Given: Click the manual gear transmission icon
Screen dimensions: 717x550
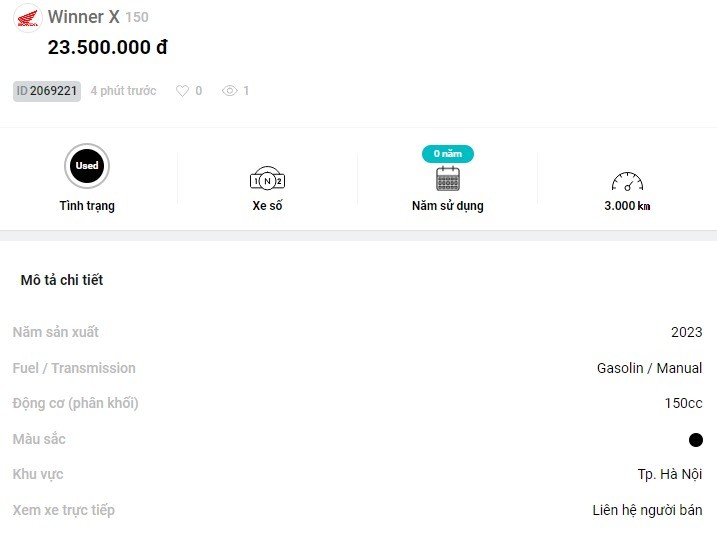Looking at the screenshot, I should tap(267, 180).
